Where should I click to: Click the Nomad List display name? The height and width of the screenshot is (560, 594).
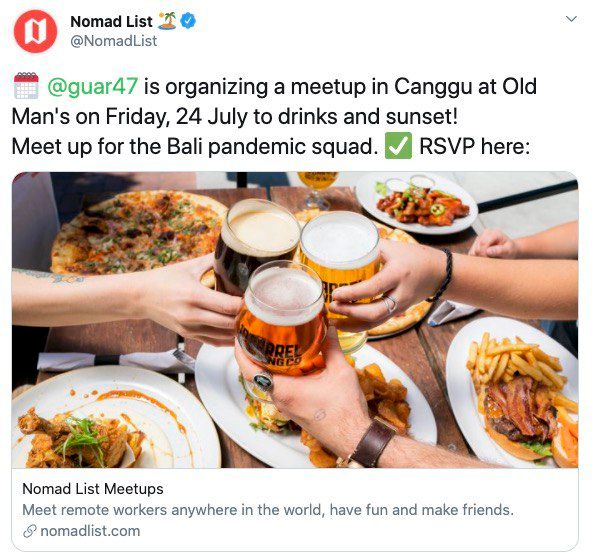[x=111, y=22]
